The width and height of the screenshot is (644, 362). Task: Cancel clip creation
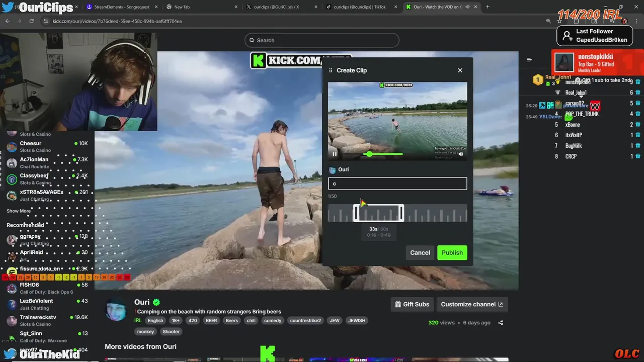click(x=420, y=252)
